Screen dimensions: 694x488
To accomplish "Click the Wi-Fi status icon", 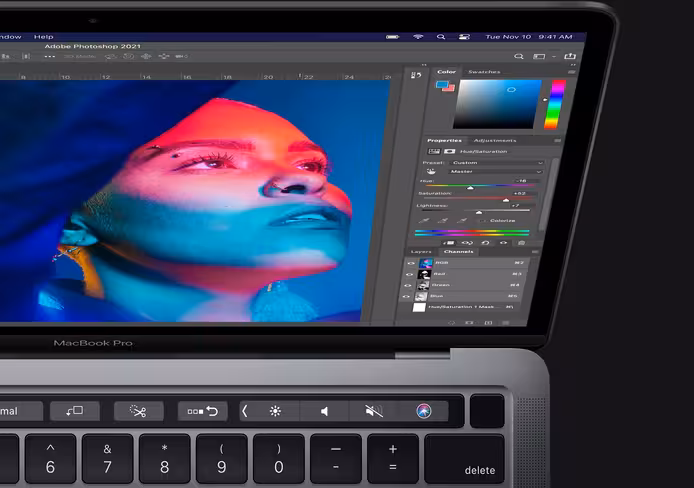I will coord(418,37).
